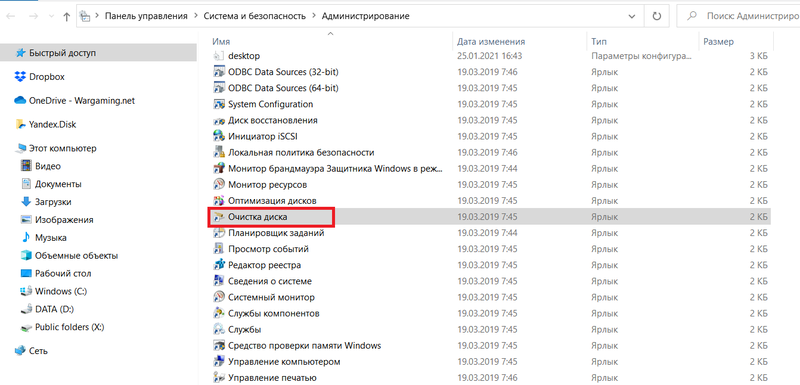The height and width of the screenshot is (385, 800).
Task: Click the Очистка диска icon
Action: click(218, 217)
